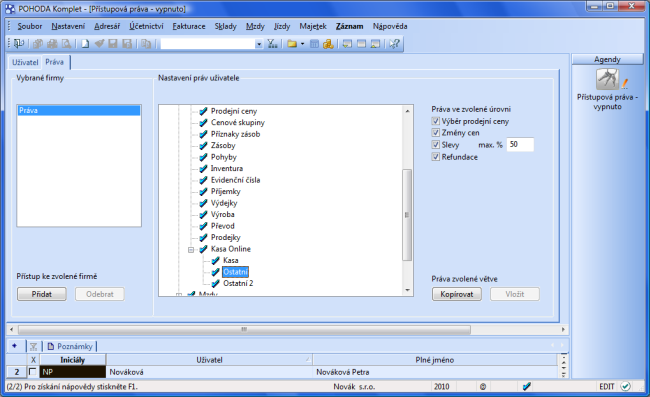Toggle check mark next to Inventura
The image size is (650, 397).
point(203,169)
